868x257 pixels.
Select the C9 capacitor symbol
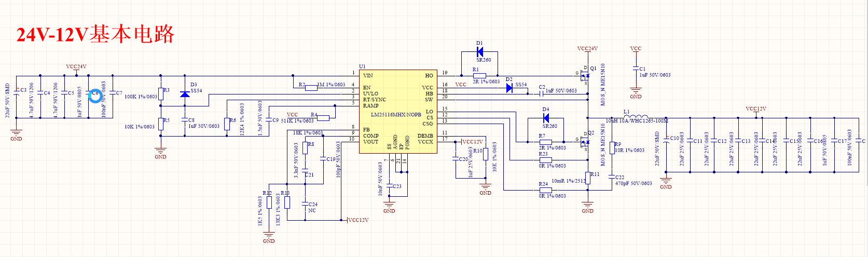tap(269, 120)
